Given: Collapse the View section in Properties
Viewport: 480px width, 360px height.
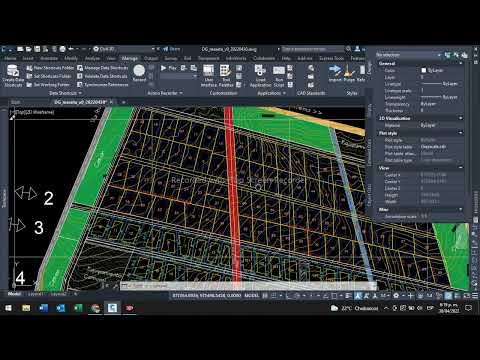Looking at the screenshot, I should pos(461,168).
